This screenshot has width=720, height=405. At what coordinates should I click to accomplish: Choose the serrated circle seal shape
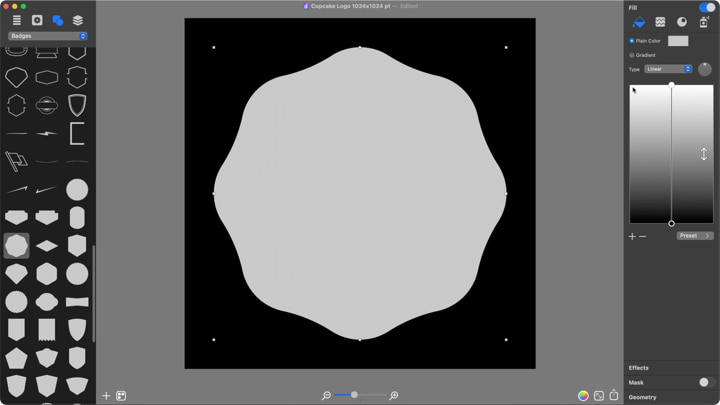point(16,302)
